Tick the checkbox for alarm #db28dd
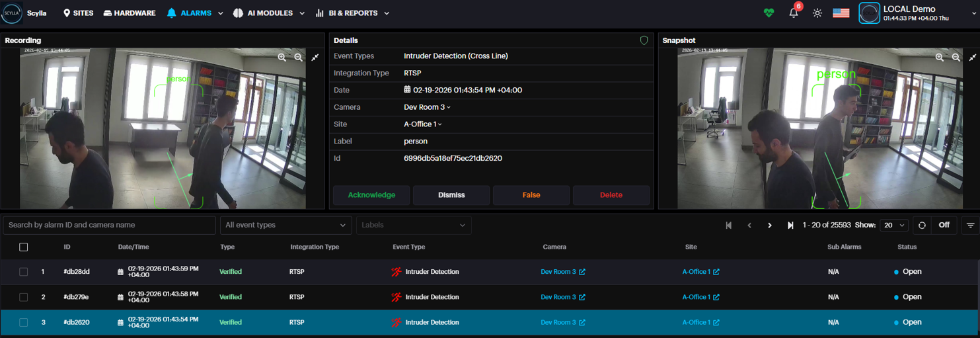This screenshot has width=980, height=338. (x=24, y=272)
